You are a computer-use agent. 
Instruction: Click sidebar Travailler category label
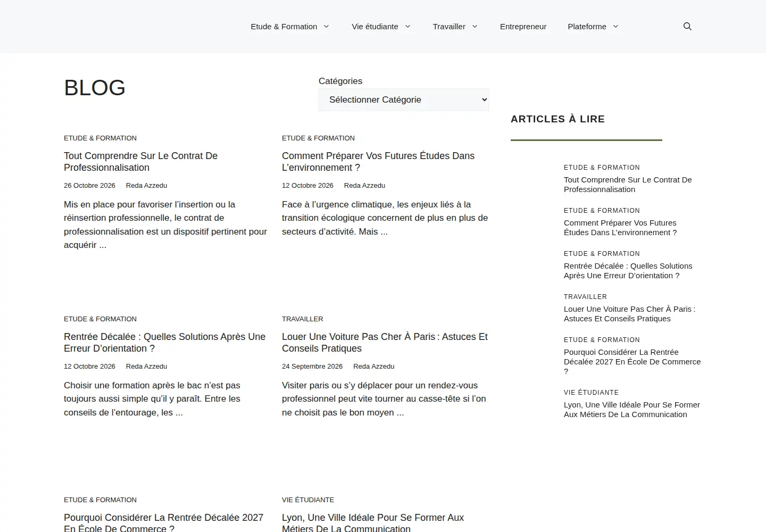[x=585, y=297]
